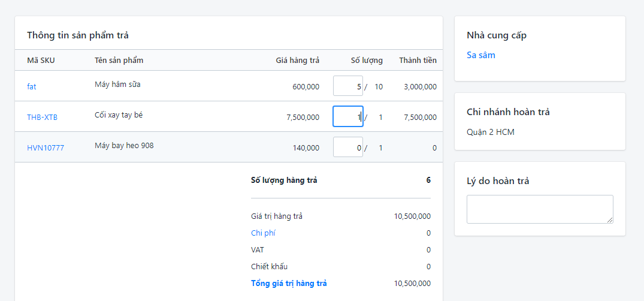
Task: Click resize handle of reason textarea
Action: click(x=610, y=221)
